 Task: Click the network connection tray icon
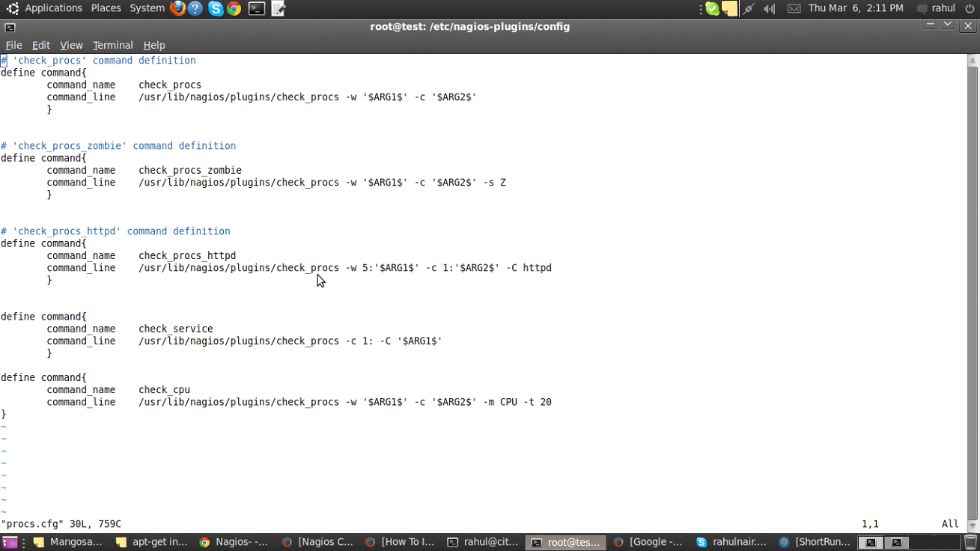749,9
